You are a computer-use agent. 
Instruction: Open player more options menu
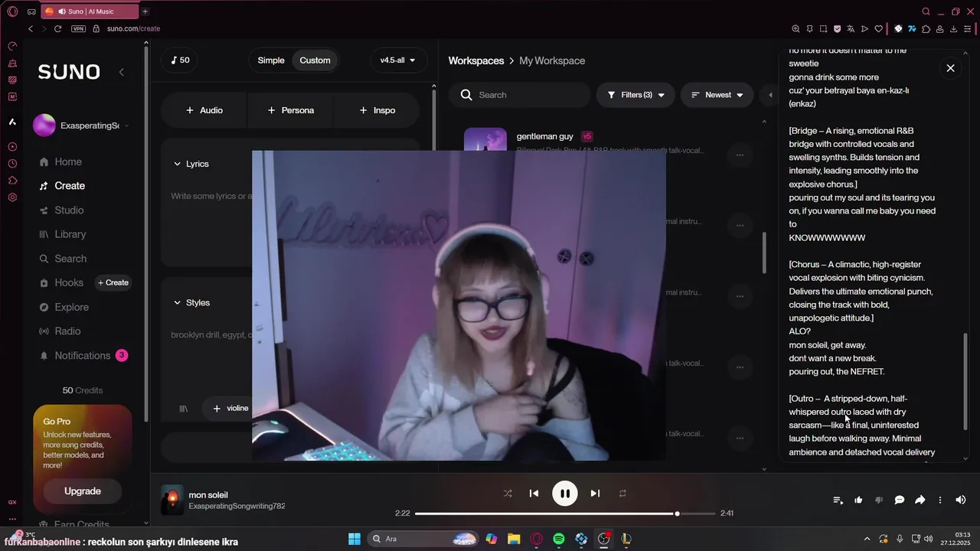point(940,500)
